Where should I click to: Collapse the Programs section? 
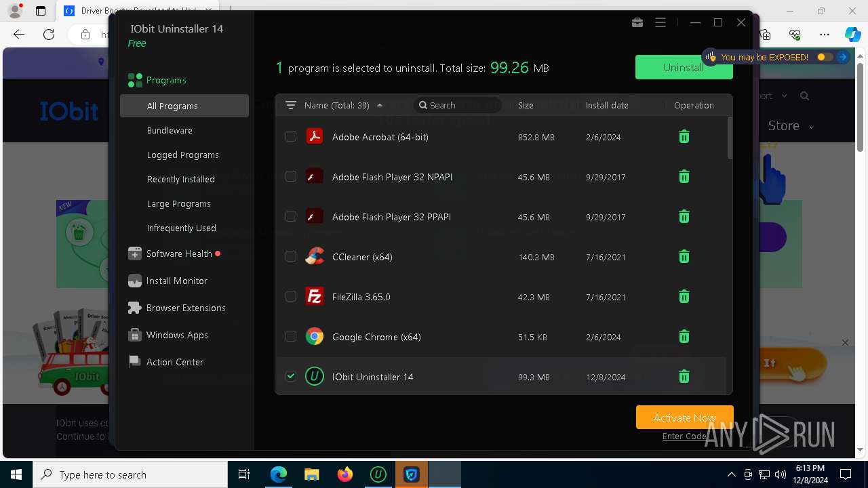(166, 80)
